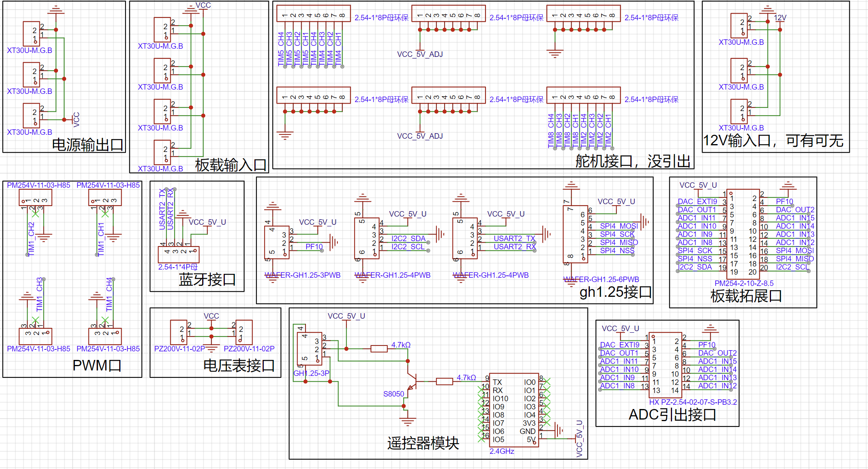This screenshot has height=469, width=868.
Task: Click the PWM口 section label
Action: 97,365
